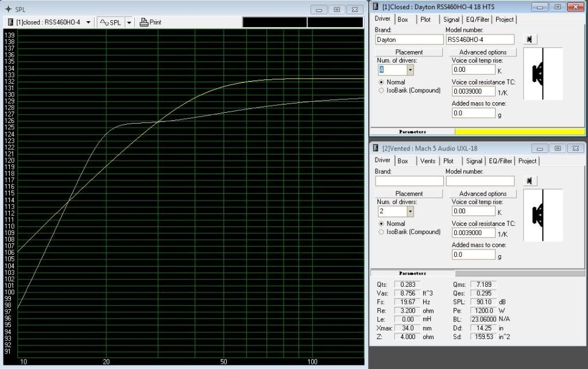This screenshot has width=588, height=369.
Task: Click the yellow color bar in Dayton window
Action: coord(520,132)
